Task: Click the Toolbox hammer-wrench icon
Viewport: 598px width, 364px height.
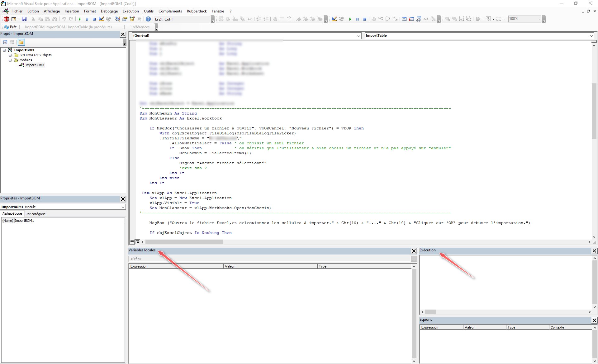Action: tap(139, 19)
